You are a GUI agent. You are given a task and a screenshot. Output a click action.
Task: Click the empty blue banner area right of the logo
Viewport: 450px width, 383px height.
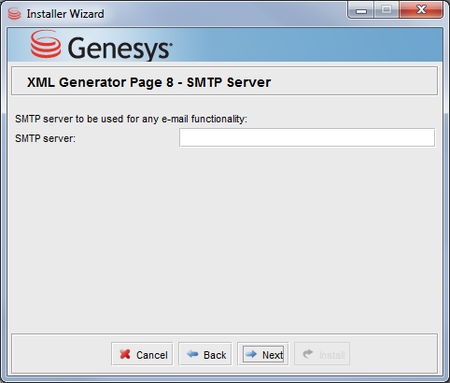(x=307, y=45)
